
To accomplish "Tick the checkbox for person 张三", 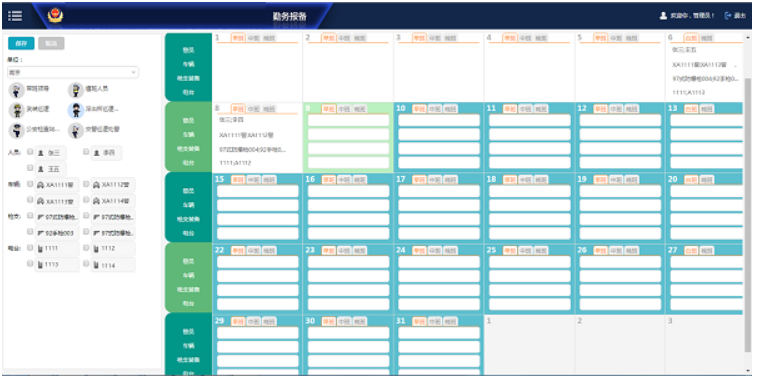I will point(30,152).
